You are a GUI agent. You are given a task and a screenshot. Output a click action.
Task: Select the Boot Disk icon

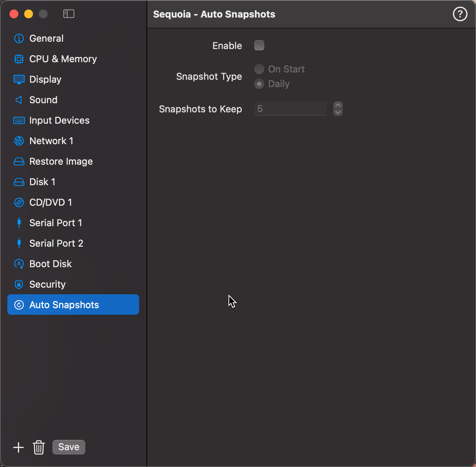pos(19,264)
